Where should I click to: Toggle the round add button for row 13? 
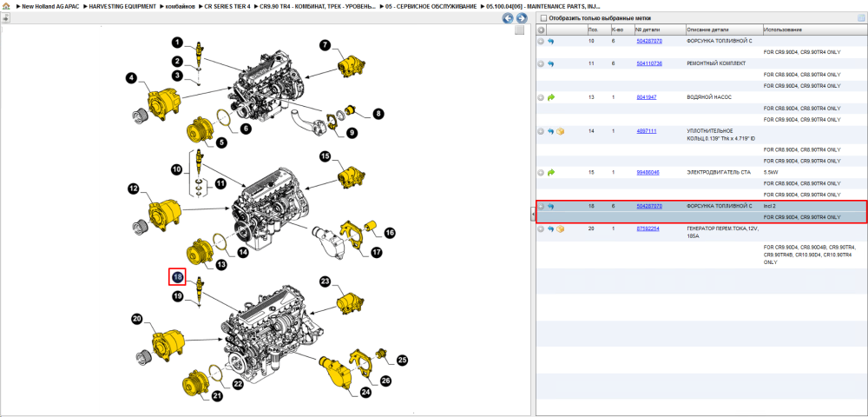point(541,97)
